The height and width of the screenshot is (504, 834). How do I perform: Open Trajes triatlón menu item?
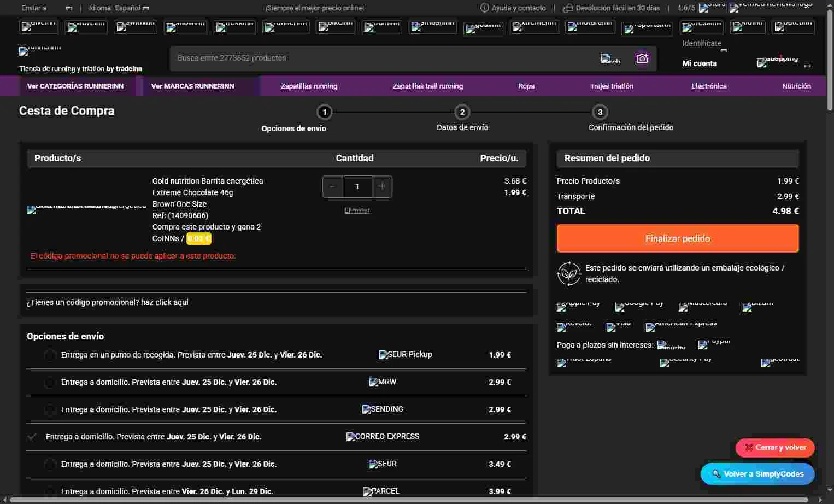tap(612, 86)
